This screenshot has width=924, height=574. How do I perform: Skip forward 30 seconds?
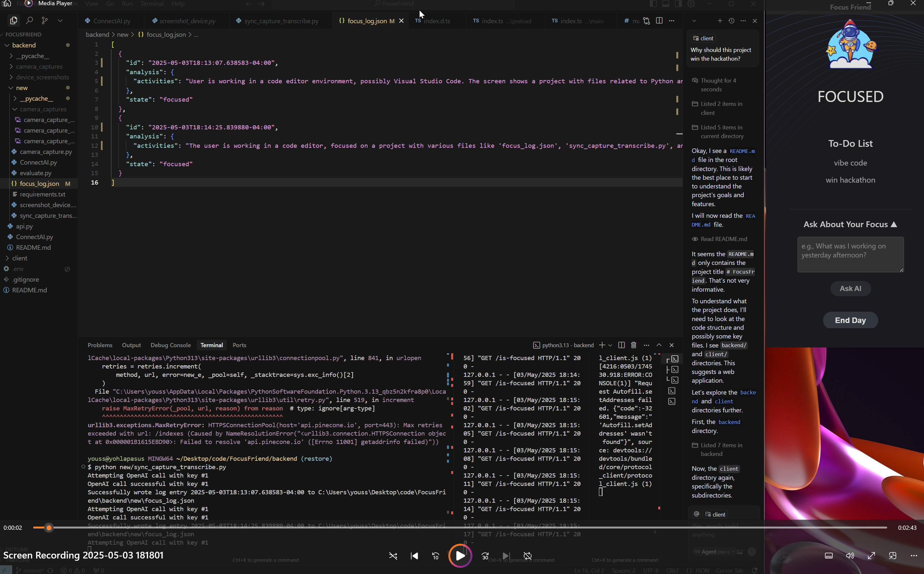[x=485, y=556]
